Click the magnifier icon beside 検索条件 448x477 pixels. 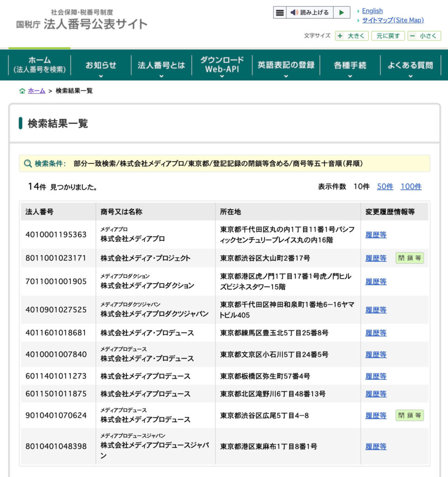tap(27, 164)
